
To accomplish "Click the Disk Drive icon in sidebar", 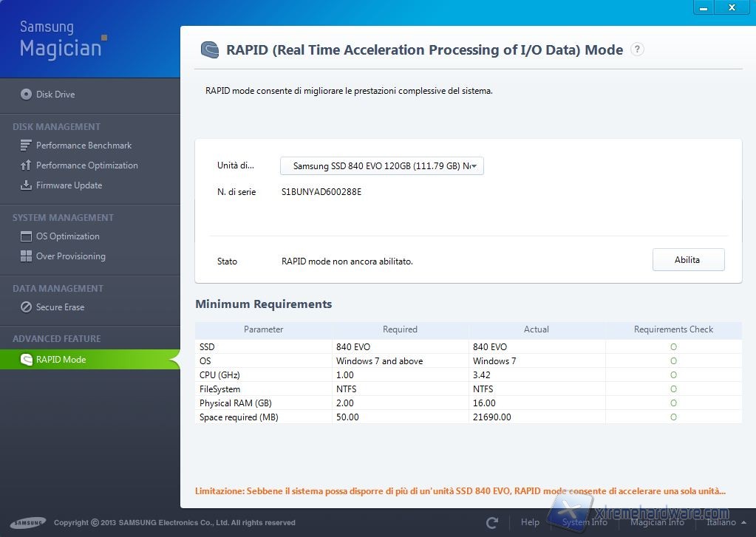I will 27,95.
